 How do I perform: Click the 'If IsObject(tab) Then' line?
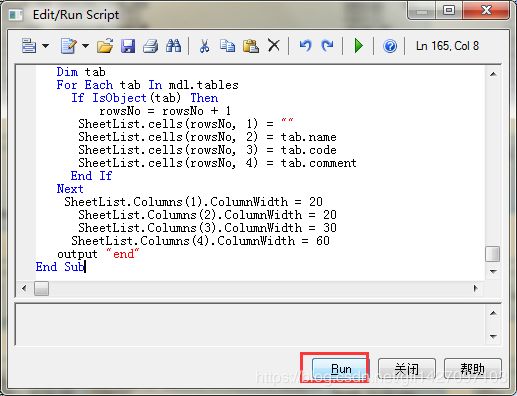click(x=145, y=98)
